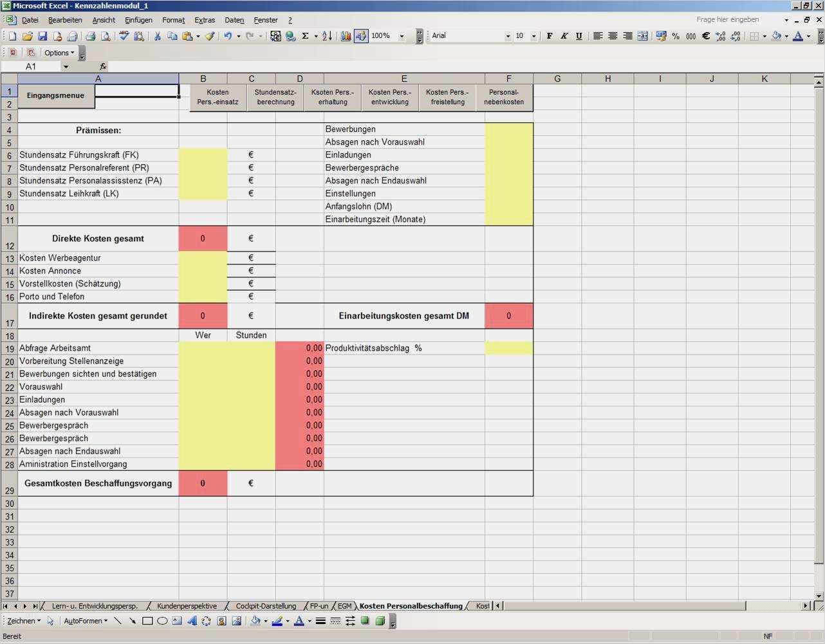Apply font color on formatting toolbar

point(798,37)
